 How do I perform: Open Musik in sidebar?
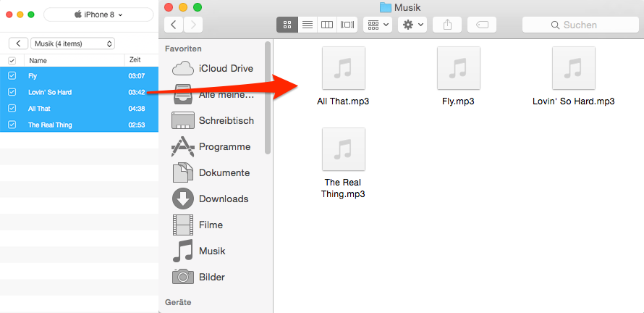point(199,251)
